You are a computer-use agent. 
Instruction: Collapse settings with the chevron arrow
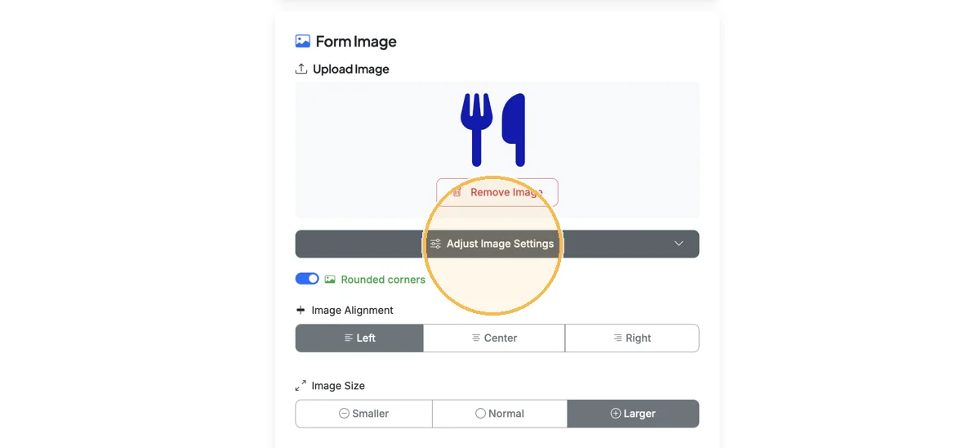coord(679,244)
